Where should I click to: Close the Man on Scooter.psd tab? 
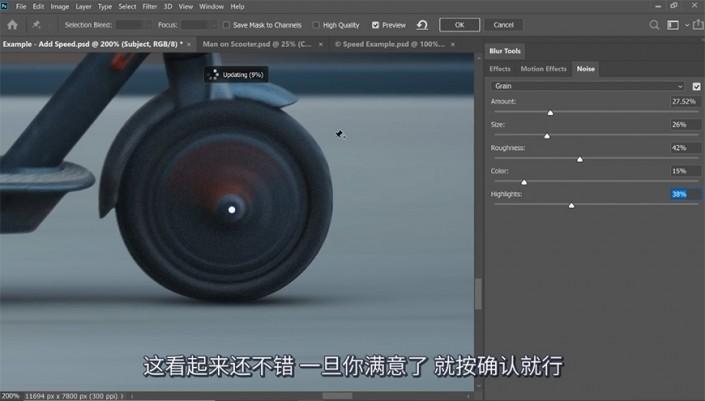(321, 45)
